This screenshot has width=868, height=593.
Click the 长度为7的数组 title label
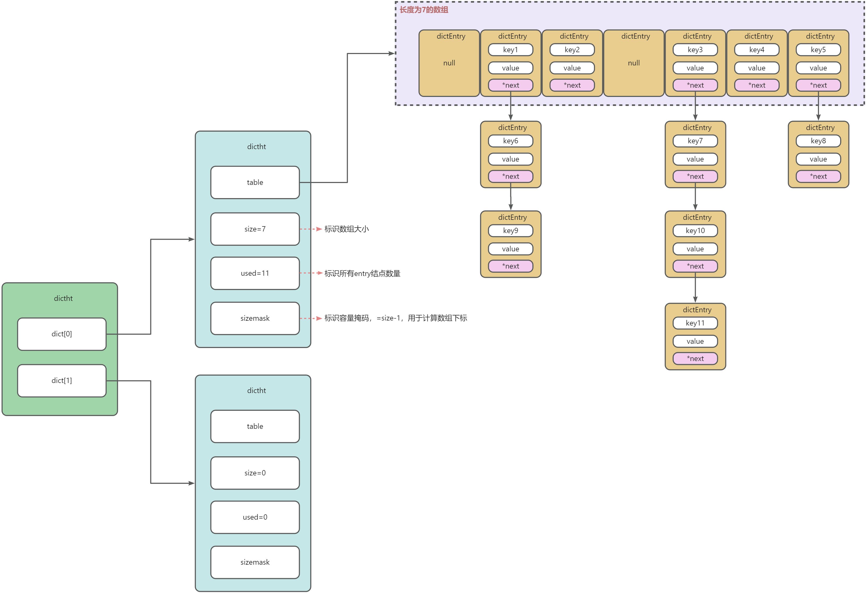[424, 10]
